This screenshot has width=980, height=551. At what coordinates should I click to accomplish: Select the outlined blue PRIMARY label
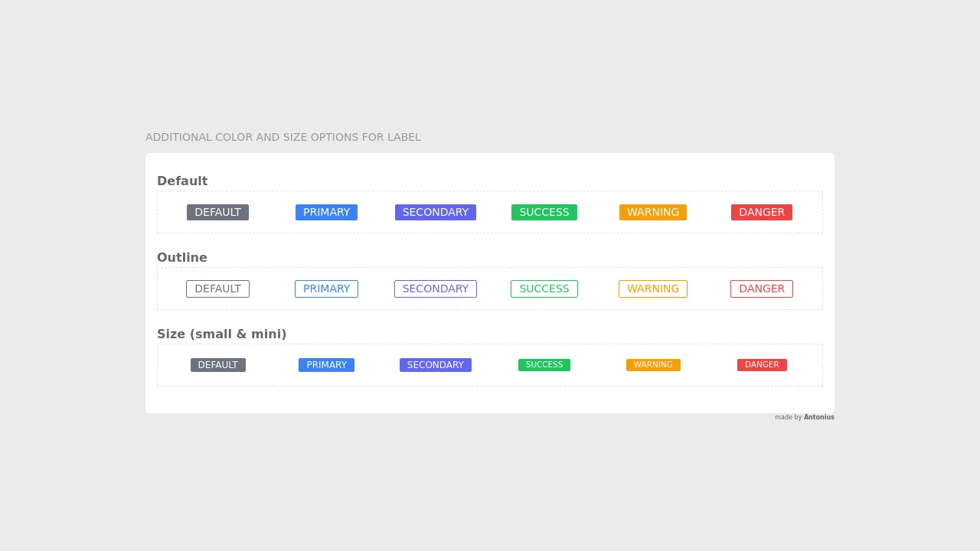pos(326,289)
